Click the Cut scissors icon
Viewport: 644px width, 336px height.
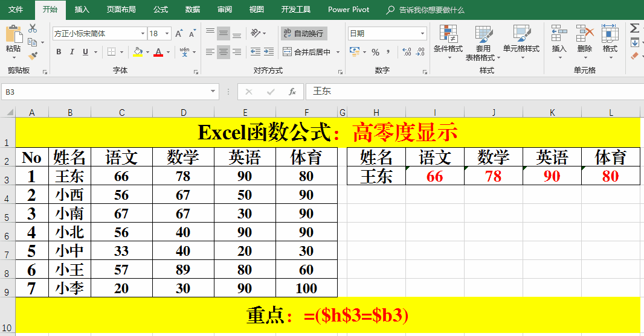coord(33,28)
